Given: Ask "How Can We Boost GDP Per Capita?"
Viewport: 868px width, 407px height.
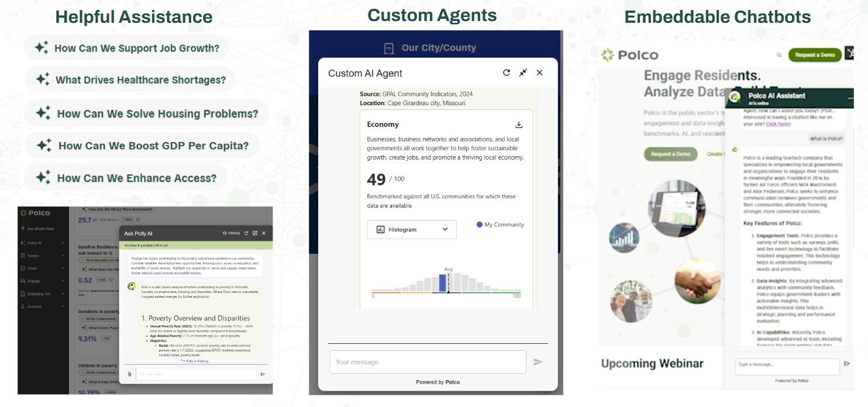Looking at the screenshot, I should tap(142, 146).
